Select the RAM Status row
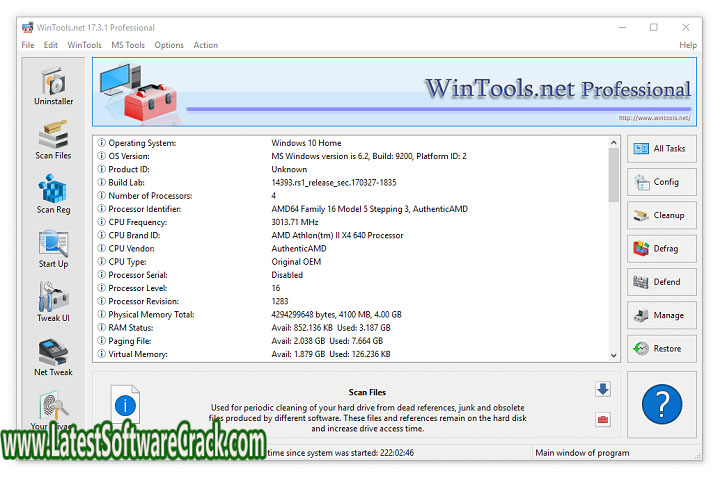 click(x=351, y=328)
